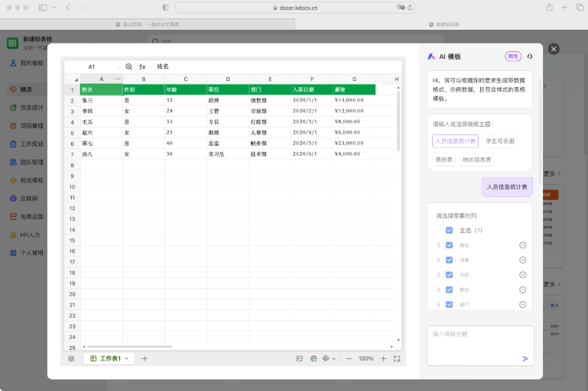Viewport: 588px width, 391px height.
Task: Select row header 7
Action: 73,154
